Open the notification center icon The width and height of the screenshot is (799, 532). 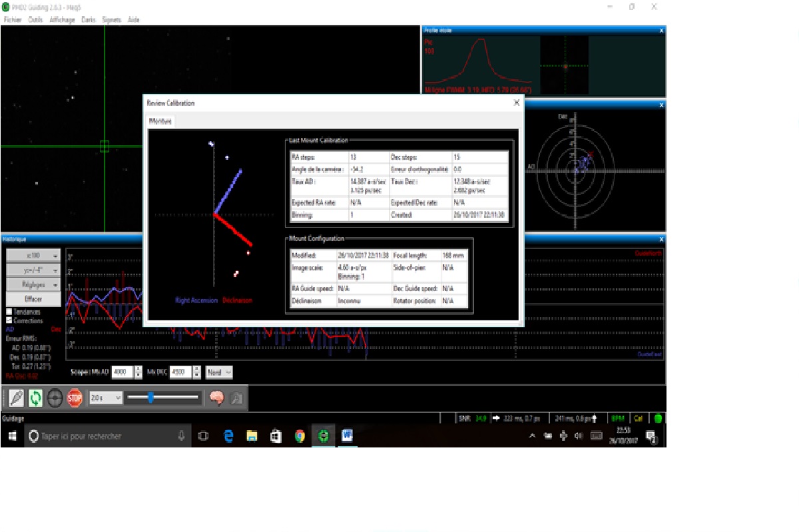(x=652, y=437)
